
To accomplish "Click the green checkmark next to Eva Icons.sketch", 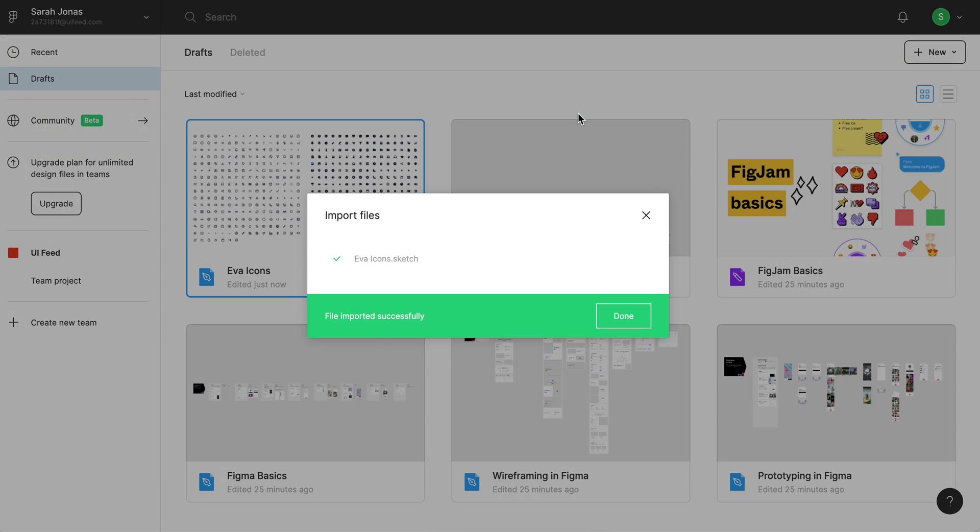I will (337, 259).
